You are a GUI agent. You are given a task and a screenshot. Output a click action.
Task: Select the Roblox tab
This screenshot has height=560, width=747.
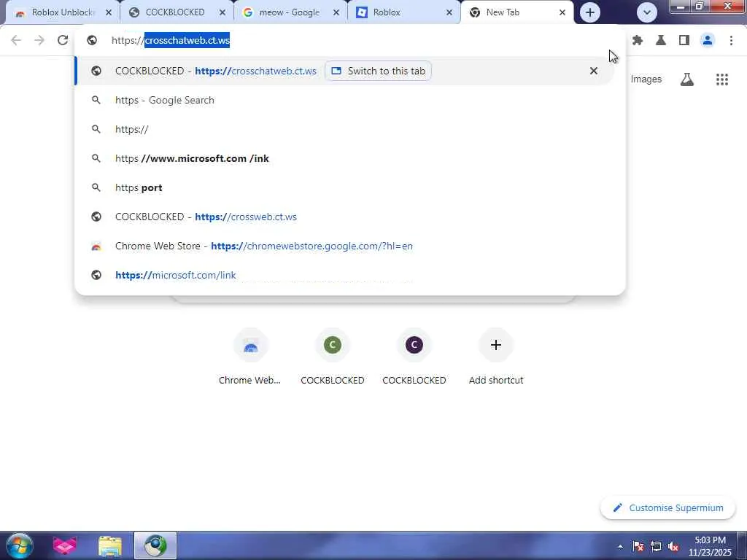point(403,12)
